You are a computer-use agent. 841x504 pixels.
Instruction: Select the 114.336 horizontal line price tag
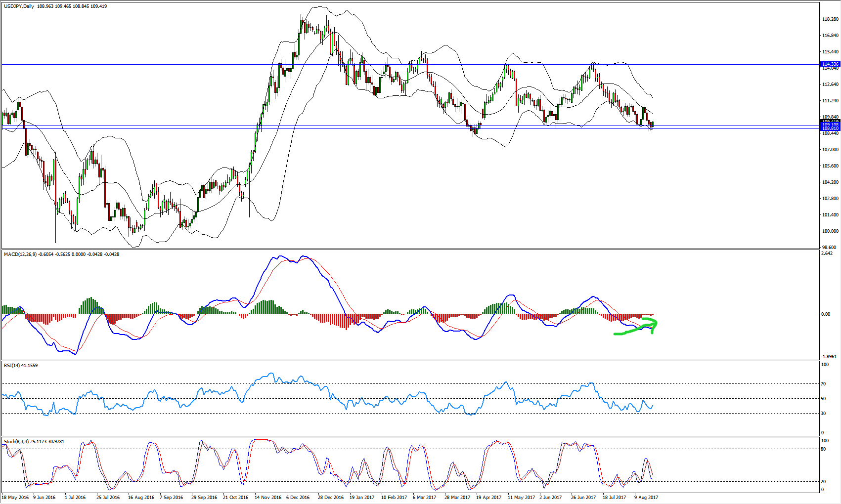pos(830,64)
